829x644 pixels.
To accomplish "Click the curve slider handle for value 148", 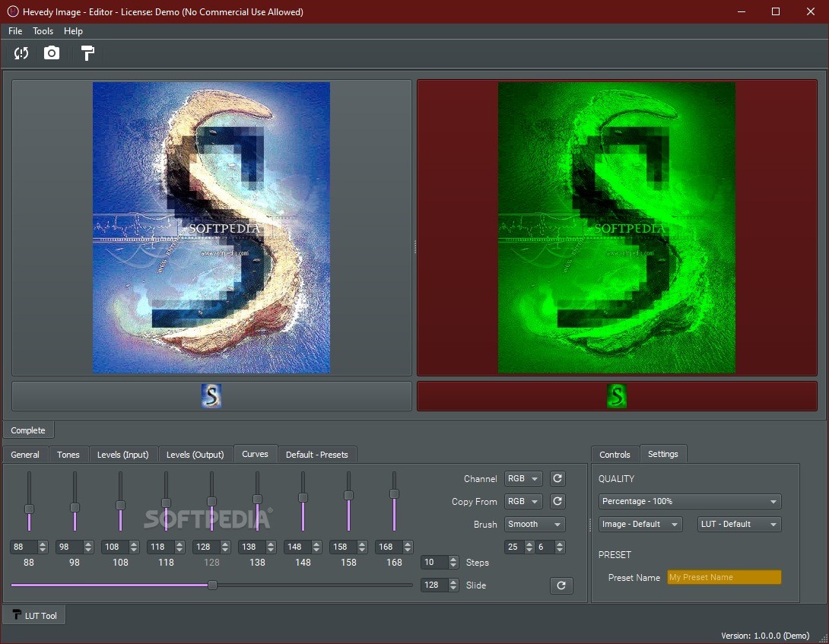I will coord(303,497).
